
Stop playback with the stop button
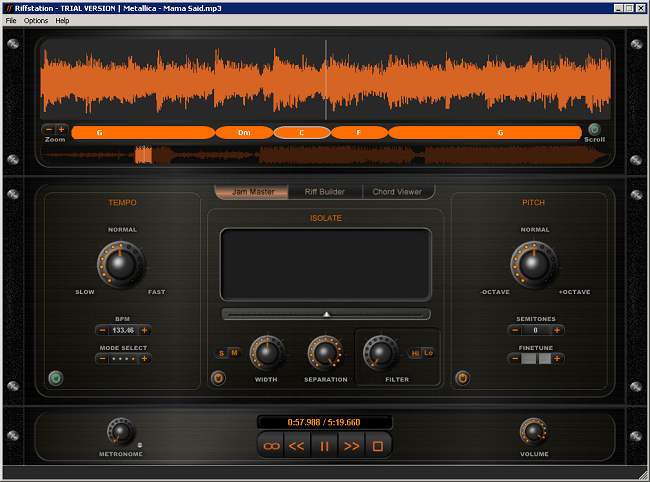(x=378, y=447)
